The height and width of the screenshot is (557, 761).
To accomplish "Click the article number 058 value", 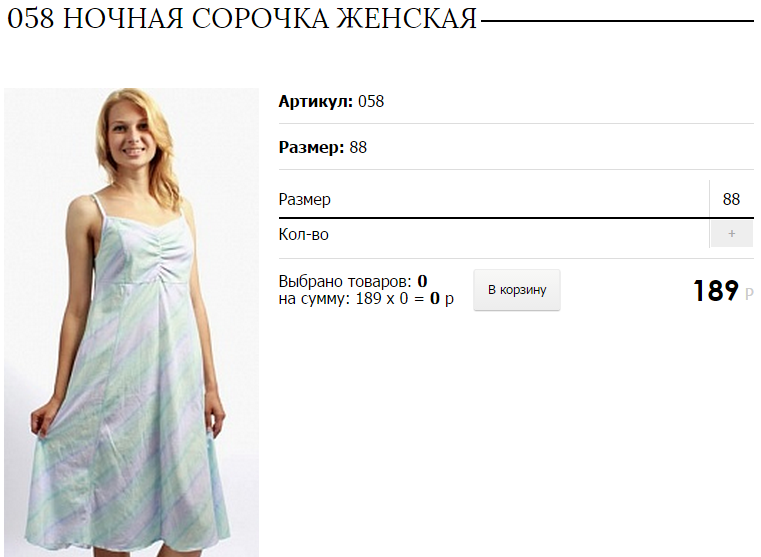I will [371, 101].
